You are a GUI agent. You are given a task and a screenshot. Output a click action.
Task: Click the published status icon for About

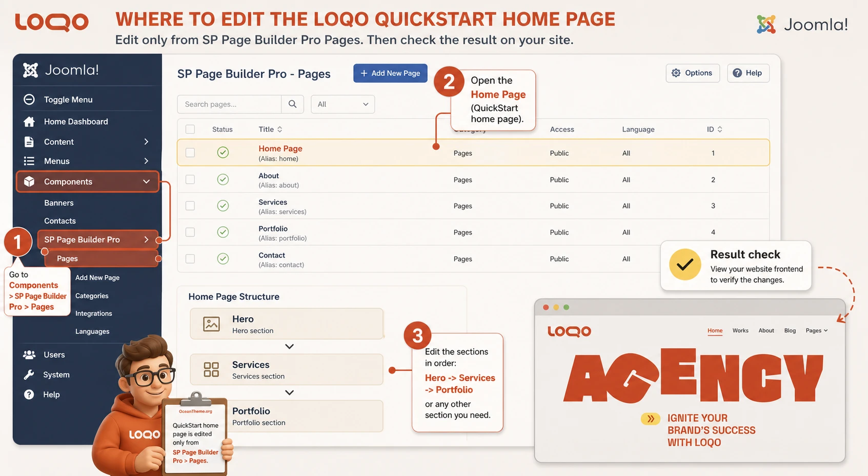tap(223, 179)
